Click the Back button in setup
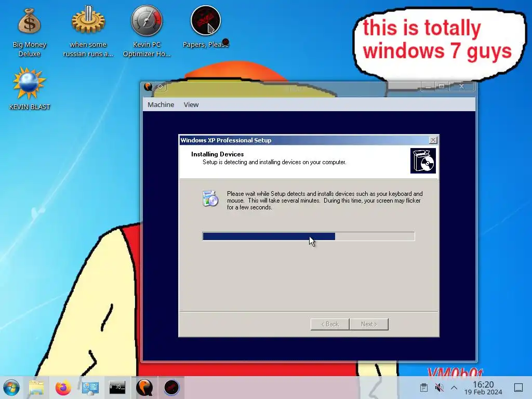The image size is (532, 399). tap(330, 324)
